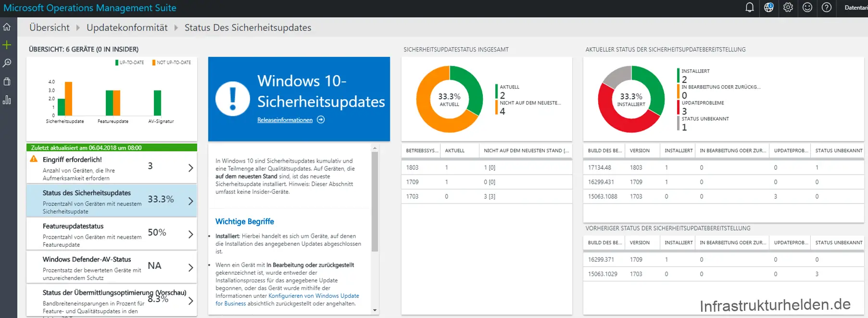This screenshot has height=318, width=868.
Task: Open the solutions gallery bag icon
Action: pos(7,81)
